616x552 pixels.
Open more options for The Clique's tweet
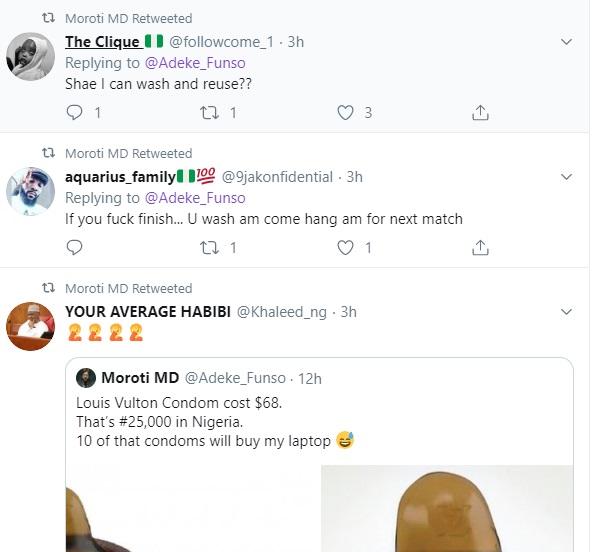(x=566, y=42)
